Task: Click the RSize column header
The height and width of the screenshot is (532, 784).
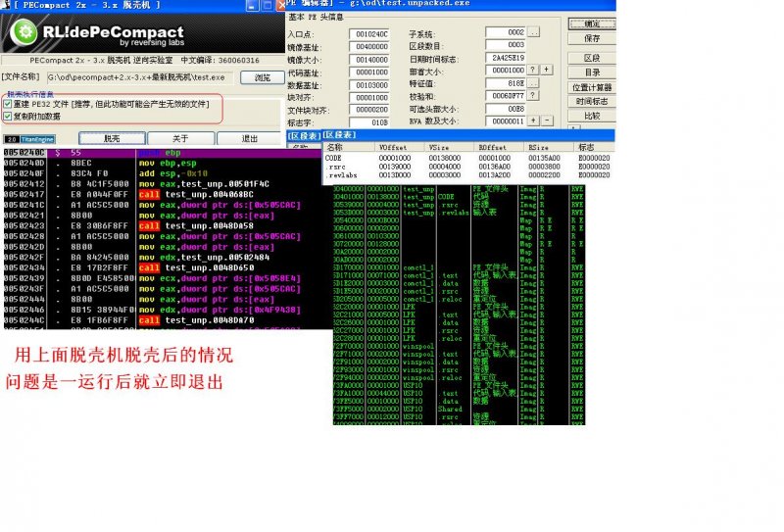Action: pos(549,147)
